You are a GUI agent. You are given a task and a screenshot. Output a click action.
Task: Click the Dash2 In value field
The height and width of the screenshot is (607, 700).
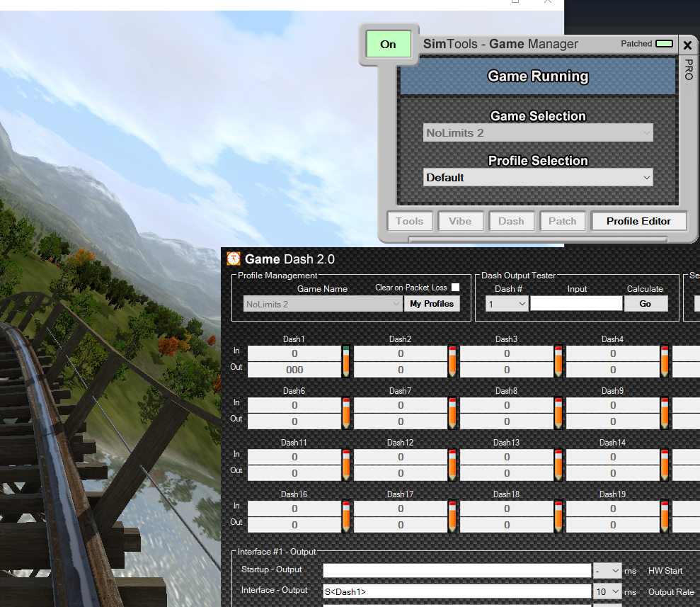tap(401, 353)
